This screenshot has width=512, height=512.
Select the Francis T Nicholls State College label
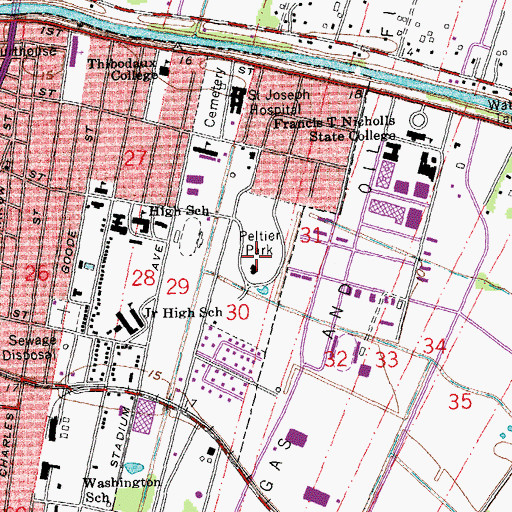(x=335, y=129)
